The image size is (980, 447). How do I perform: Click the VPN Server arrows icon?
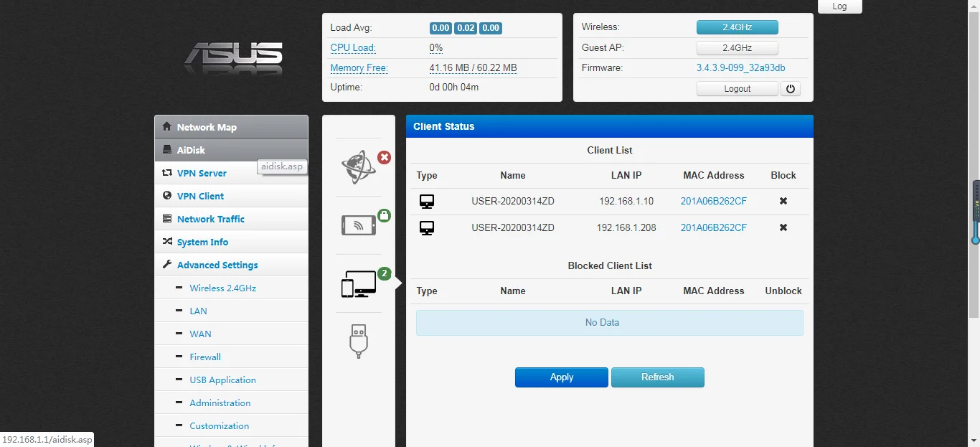click(x=167, y=173)
